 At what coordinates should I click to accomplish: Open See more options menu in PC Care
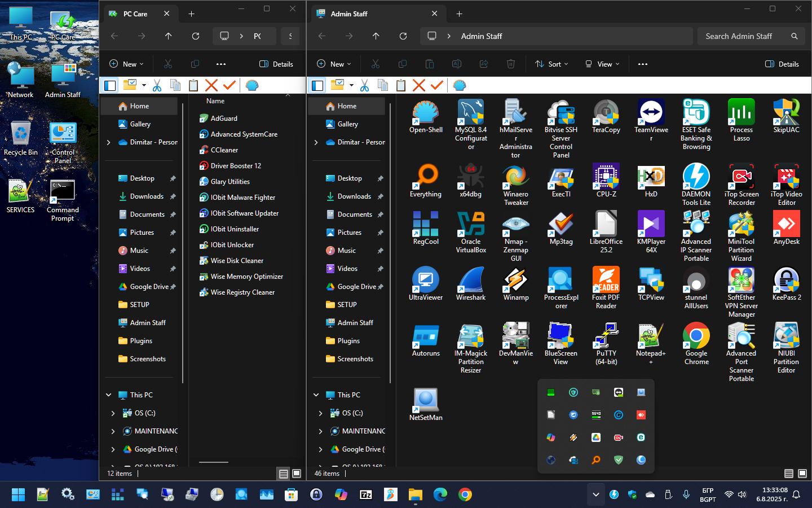[221, 64]
